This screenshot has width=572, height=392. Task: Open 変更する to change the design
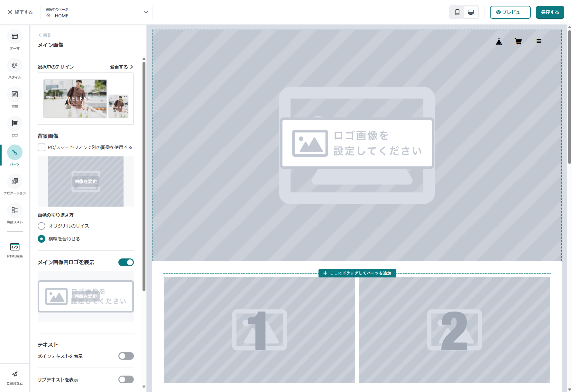click(x=121, y=67)
